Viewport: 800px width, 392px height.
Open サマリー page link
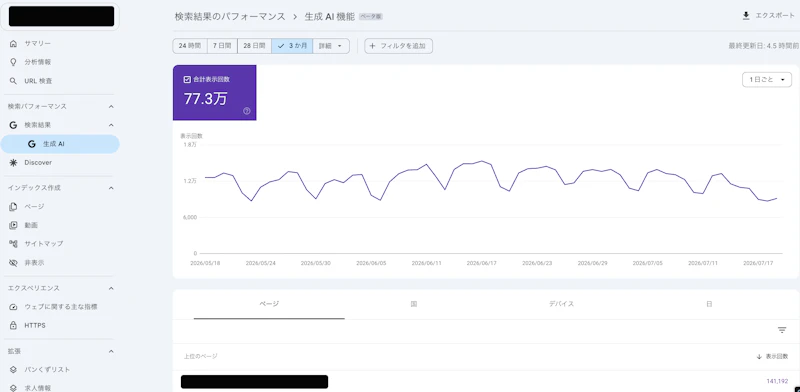point(38,43)
